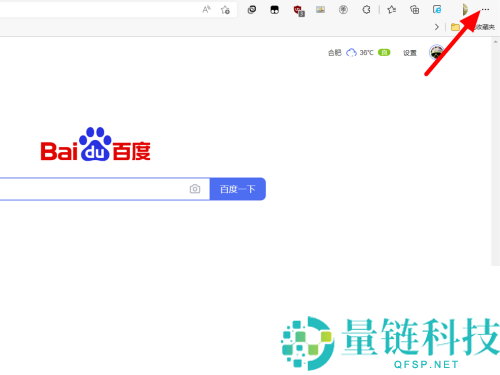
Task: Toggle the Internet Explorer mode icon
Action: tap(437, 10)
